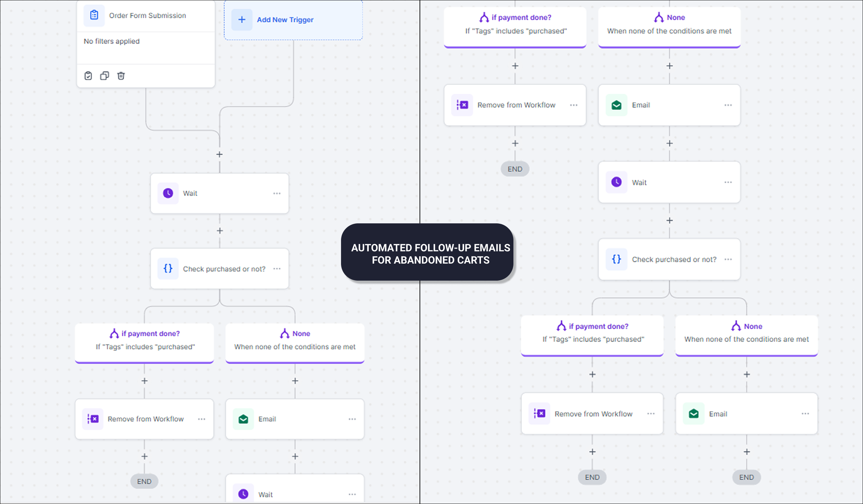
Task: Click plus connector above first Wait step left
Action: 220,155
